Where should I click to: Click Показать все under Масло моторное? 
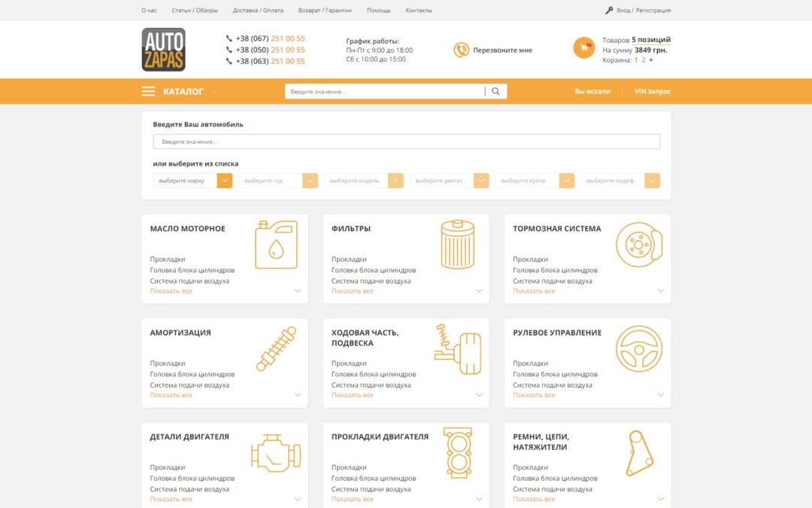[x=171, y=291]
